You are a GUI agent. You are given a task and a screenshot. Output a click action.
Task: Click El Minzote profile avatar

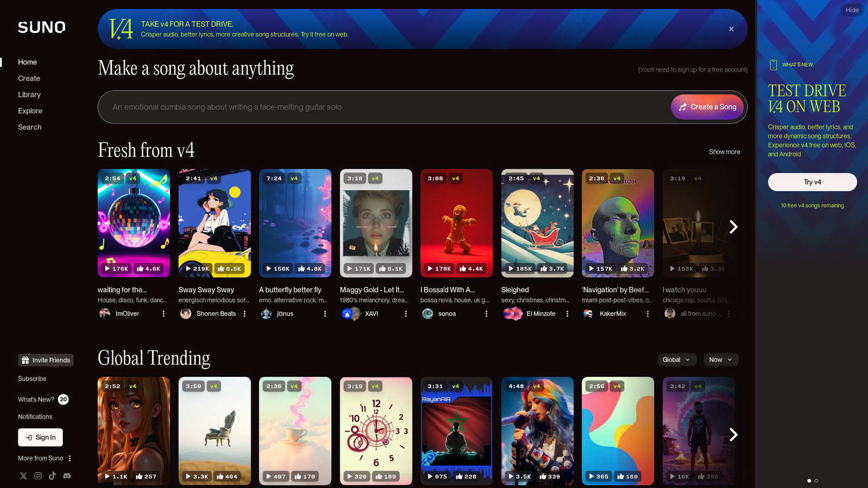click(513, 313)
